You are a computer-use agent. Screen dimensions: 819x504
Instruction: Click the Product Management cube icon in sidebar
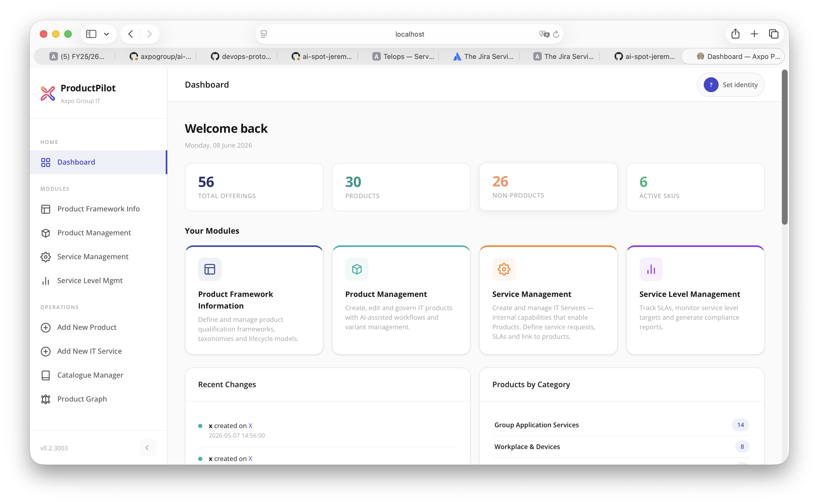tap(46, 233)
